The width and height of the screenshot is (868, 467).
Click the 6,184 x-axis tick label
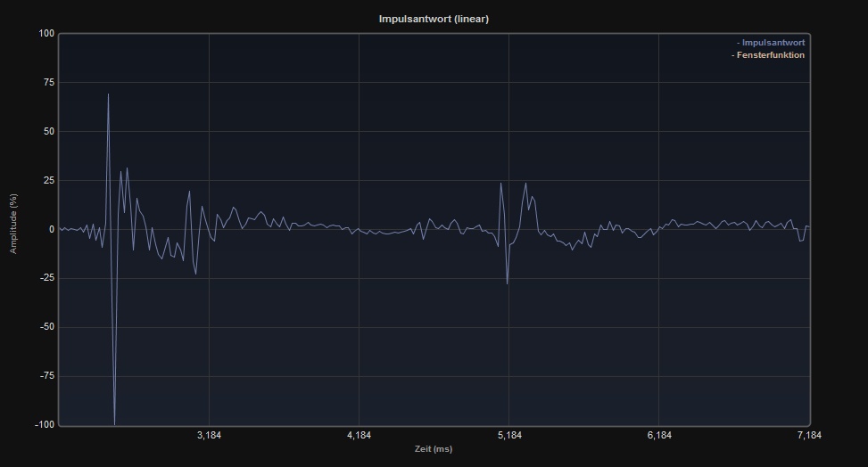tap(659, 435)
